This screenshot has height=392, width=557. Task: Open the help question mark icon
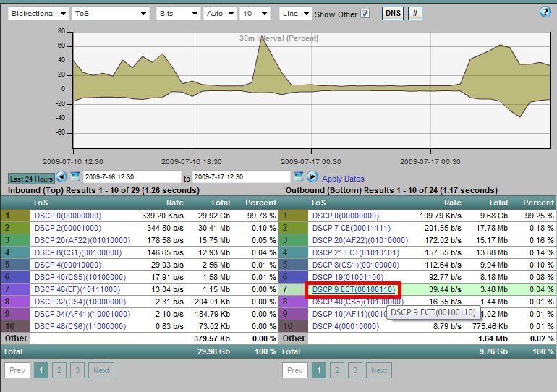pos(545,12)
